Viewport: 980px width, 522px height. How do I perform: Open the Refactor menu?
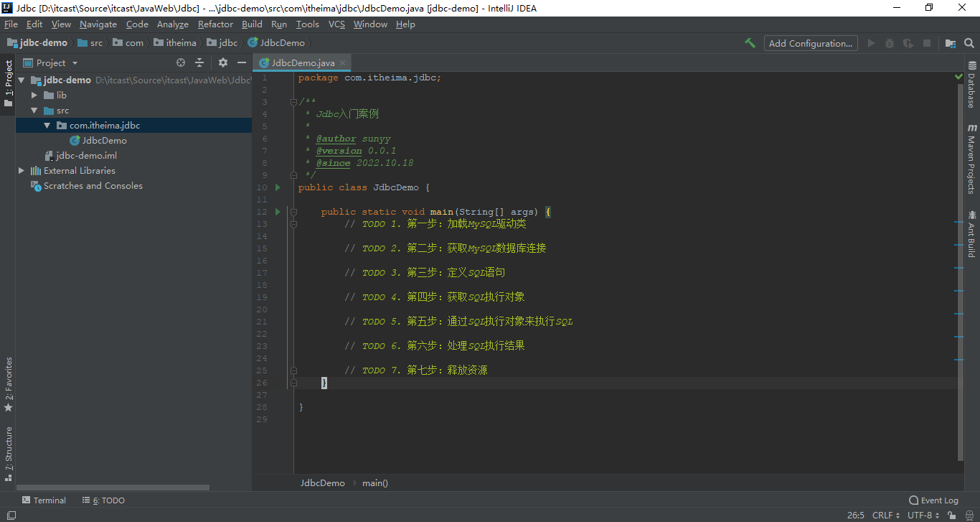(215, 24)
